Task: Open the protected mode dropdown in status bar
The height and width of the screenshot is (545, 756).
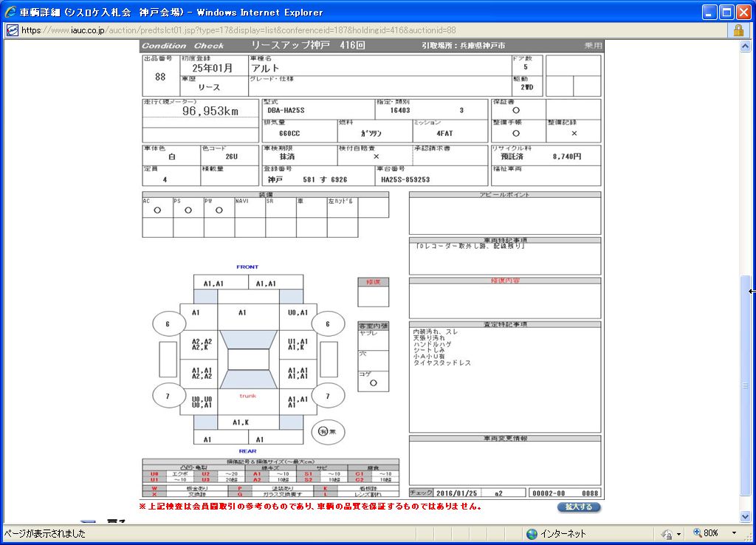Action: click(x=678, y=533)
